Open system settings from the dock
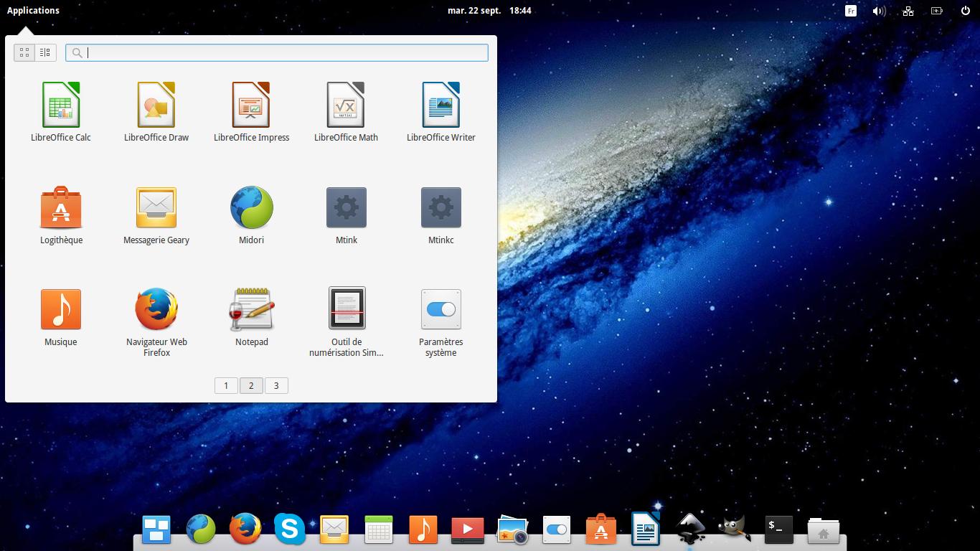980x551 pixels. click(x=557, y=530)
